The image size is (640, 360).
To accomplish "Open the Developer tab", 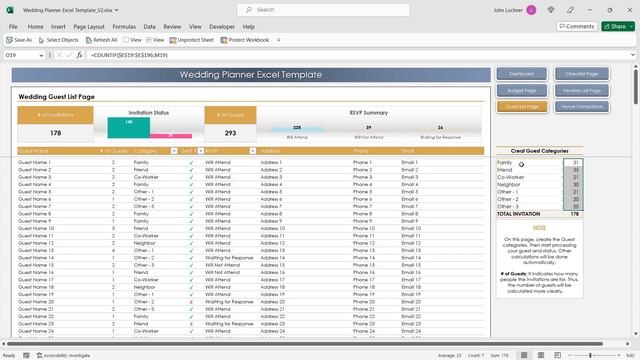I will tap(222, 27).
